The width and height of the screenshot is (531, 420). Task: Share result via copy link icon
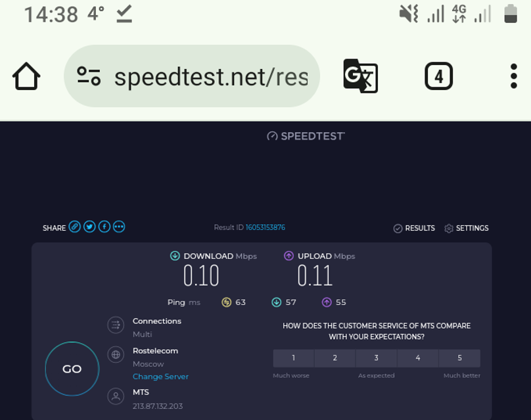click(74, 227)
